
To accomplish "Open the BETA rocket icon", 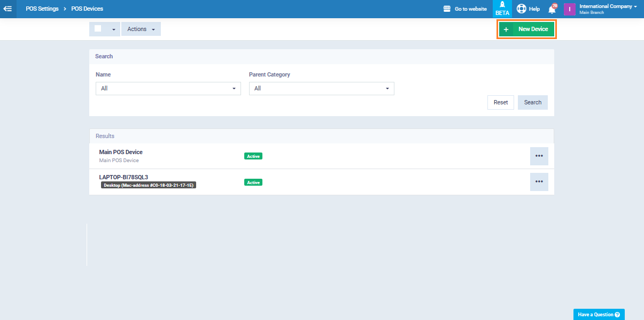I will 502,5.
